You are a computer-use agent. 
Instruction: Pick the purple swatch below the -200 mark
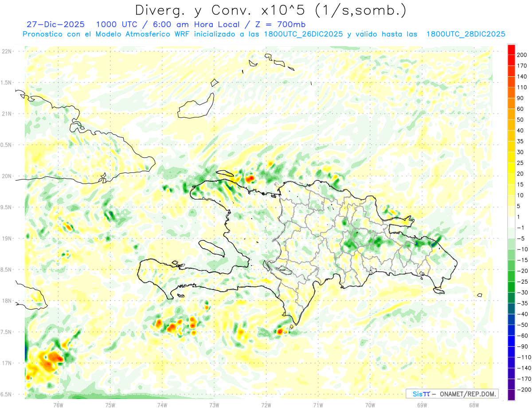[x=511, y=395]
